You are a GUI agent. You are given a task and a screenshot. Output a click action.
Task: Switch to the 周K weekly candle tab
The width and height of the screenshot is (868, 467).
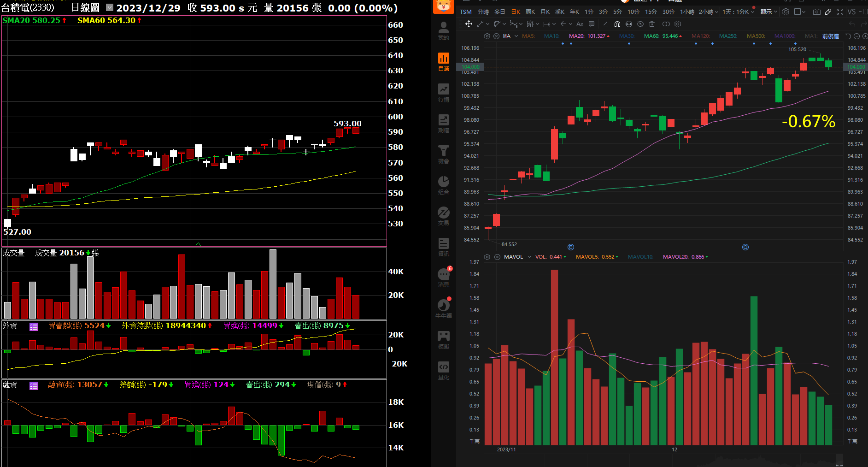530,12
